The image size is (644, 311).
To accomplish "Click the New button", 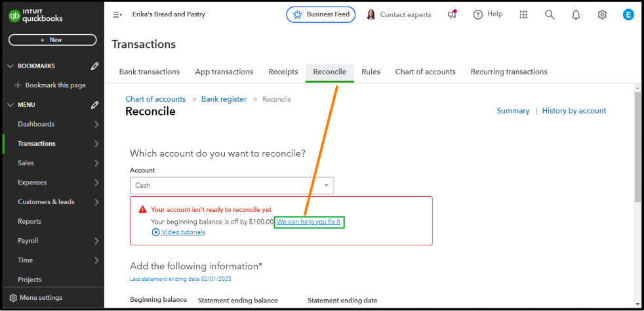I will click(52, 40).
